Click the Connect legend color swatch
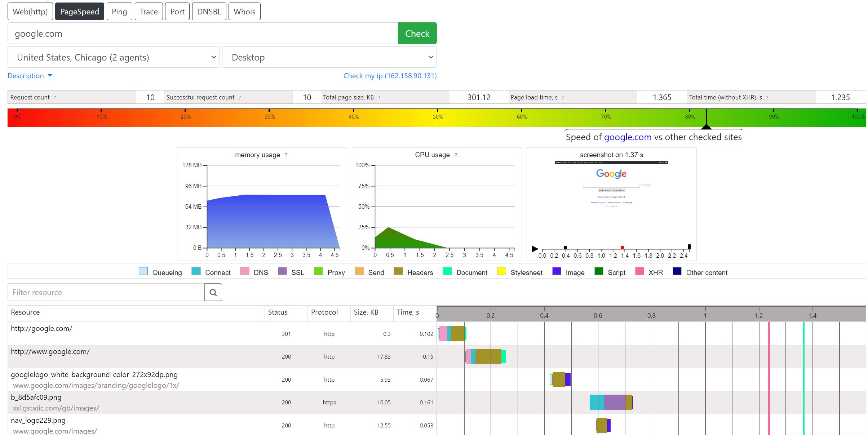Screen dimensions: 868x435 click(x=196, y=271)
